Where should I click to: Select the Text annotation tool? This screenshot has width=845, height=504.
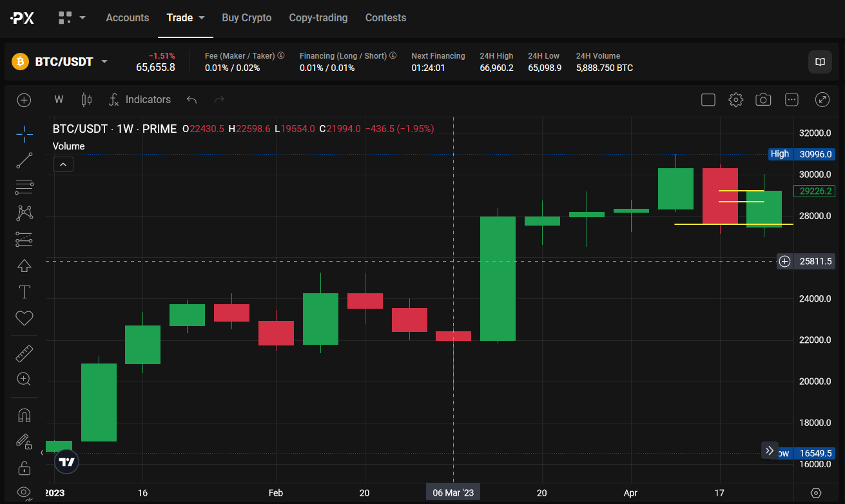click(24, 292)
